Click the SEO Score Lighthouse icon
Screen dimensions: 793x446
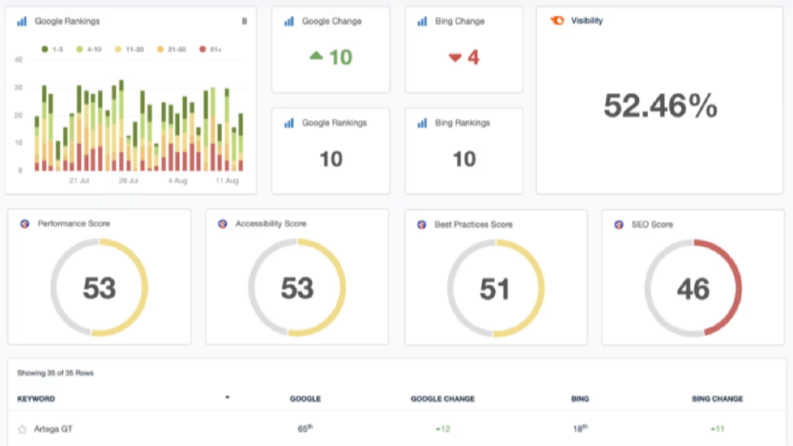coord(619,225)
